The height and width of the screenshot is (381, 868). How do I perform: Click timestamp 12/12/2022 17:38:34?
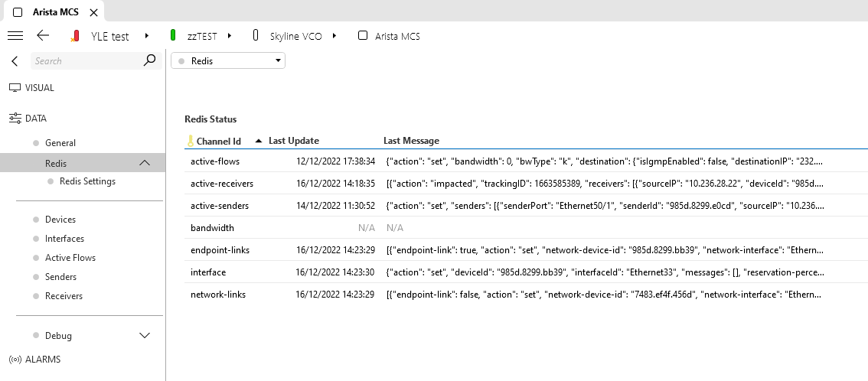(335, 161)
